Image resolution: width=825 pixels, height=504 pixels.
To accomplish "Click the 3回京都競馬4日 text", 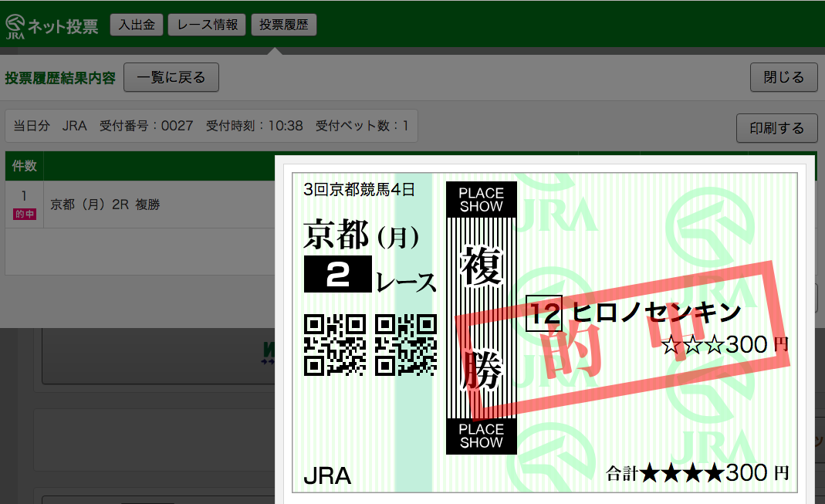I will (x=360, y=189).
